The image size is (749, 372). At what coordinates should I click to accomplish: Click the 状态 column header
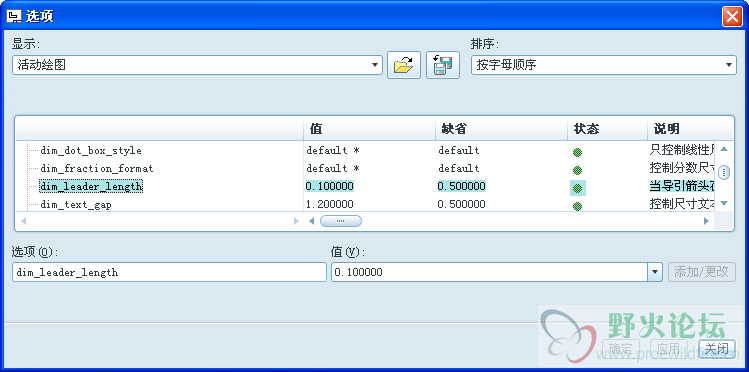click(608, 128)
